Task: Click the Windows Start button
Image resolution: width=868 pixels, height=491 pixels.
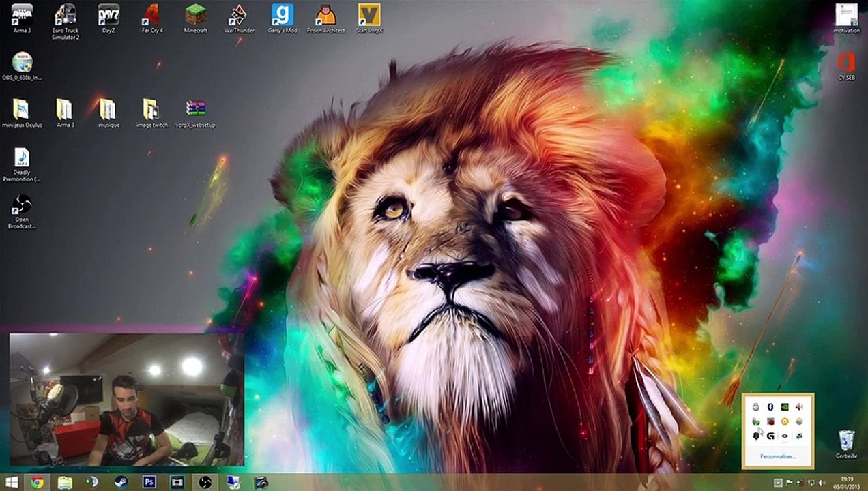Action: (12, 483)
